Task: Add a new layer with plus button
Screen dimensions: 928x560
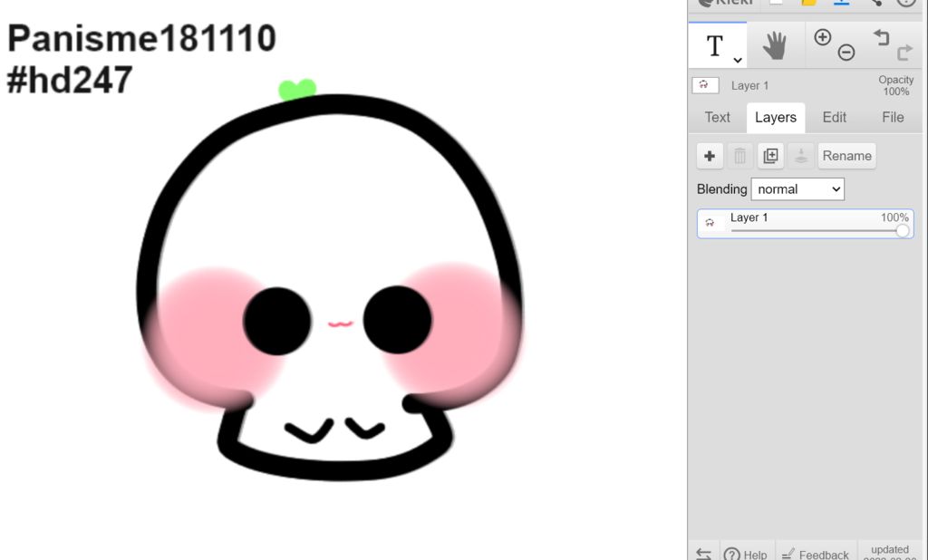Action: [x=710, y=156]
